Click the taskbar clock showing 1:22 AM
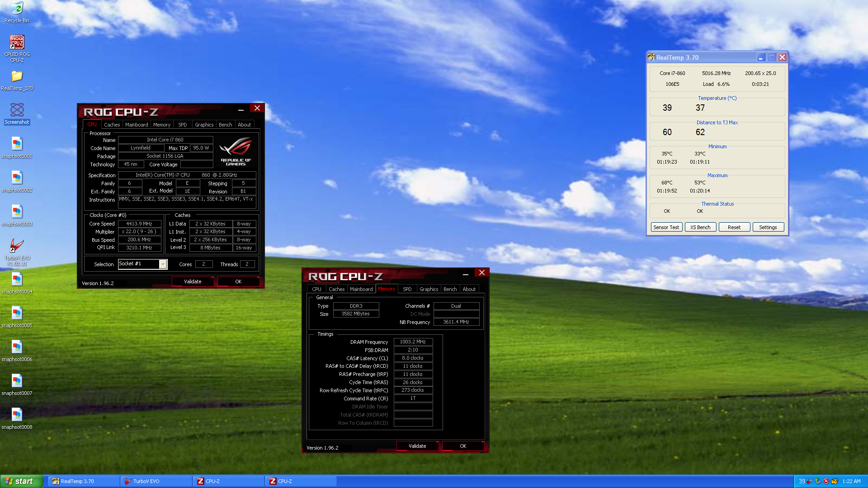 851,481
